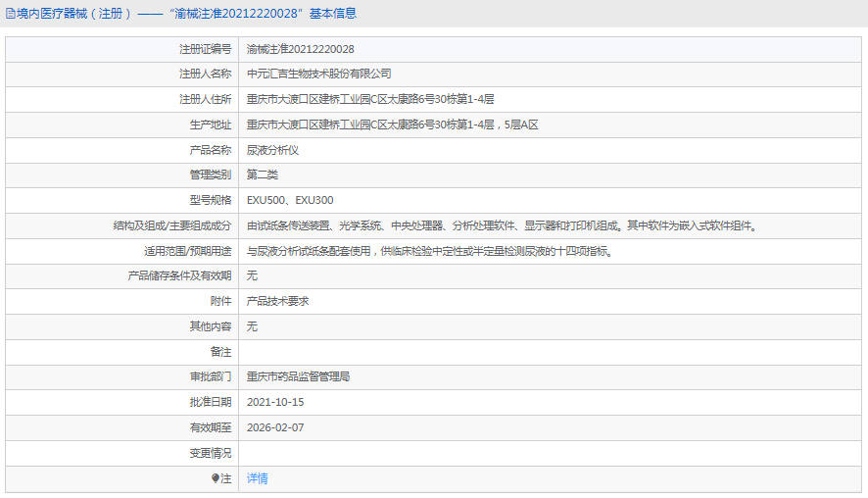Screen dimensions: 868x498
Task: Click the 型号规格 label
Action: tap(211, 201)
